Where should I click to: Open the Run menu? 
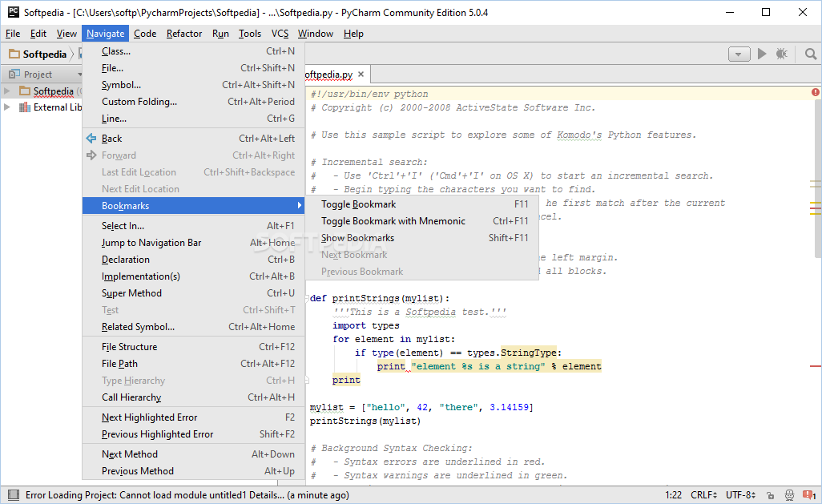(220, 34)
